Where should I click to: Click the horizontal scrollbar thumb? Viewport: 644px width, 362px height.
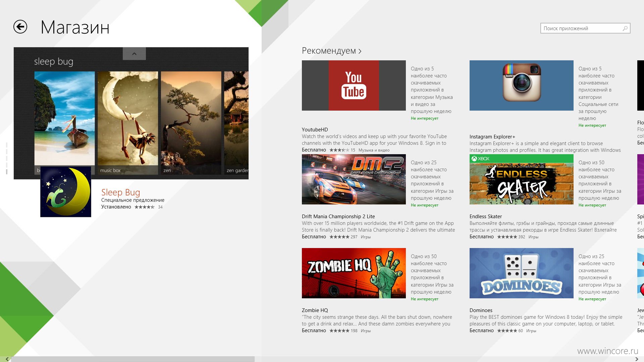(133, 359)
